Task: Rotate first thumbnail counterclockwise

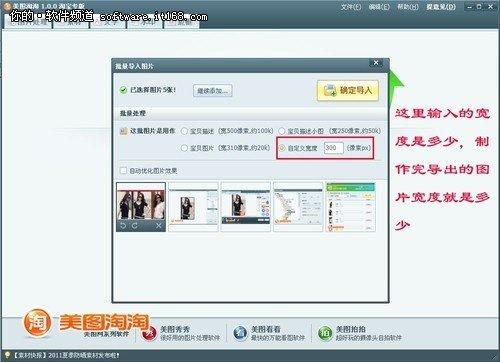Action: 123,226
